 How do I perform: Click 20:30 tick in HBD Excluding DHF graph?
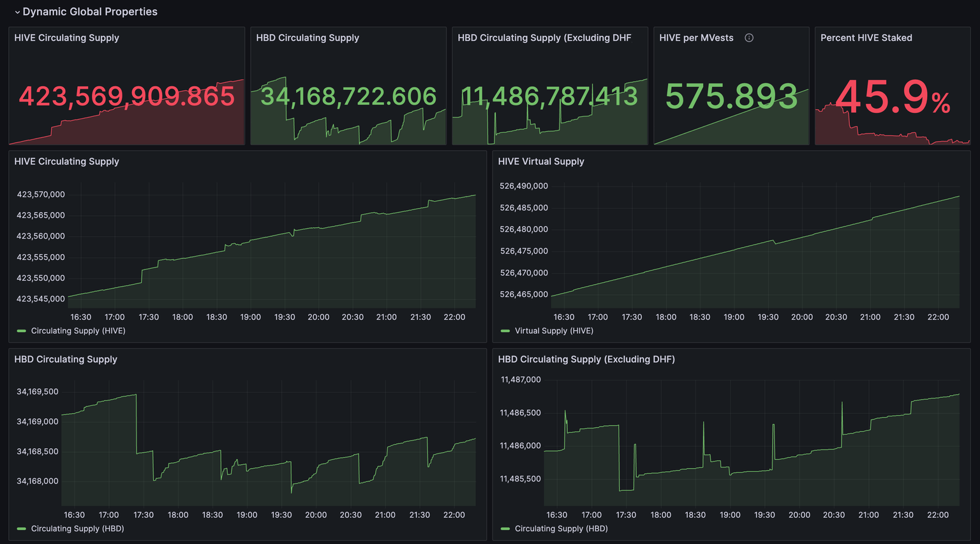pyautogui.click(x=833, y=515)
